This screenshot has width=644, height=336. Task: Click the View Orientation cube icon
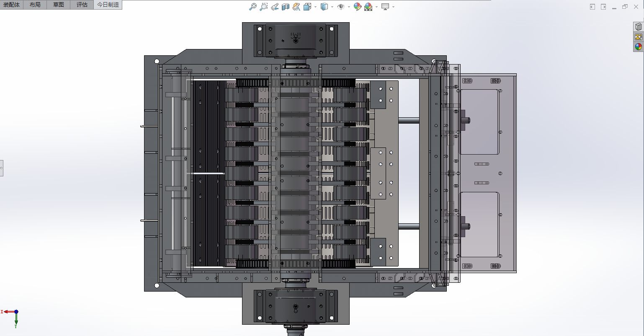click(x=307, y=7)
